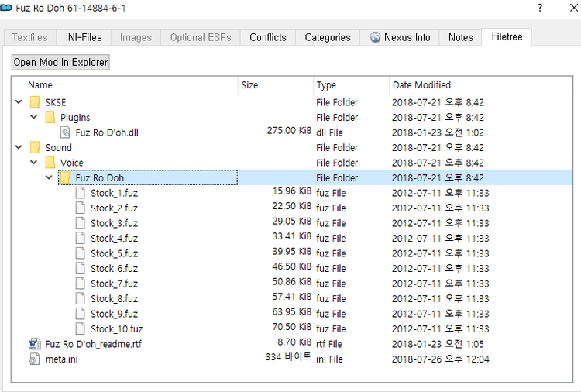
Task: Select the Plugins folder label
Action: (75, 118)
